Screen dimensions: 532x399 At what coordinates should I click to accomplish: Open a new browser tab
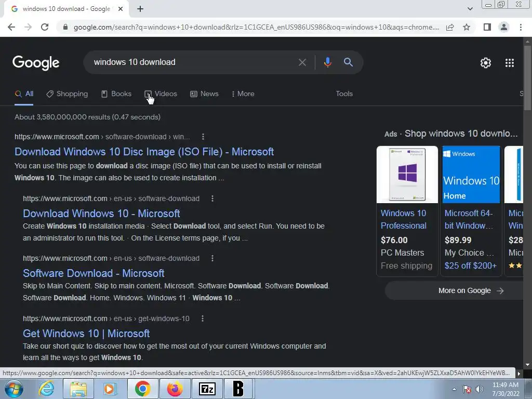pos(140,9)
